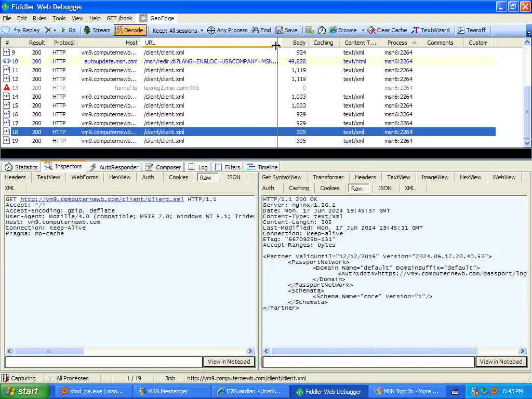
Task: Switch to the Log tab
Action: coord(198,167)
